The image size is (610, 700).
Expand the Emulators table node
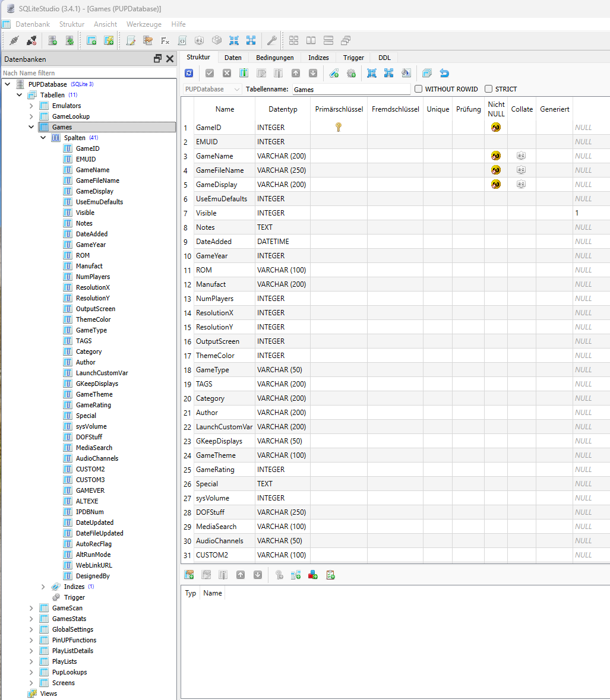(31, 106)
